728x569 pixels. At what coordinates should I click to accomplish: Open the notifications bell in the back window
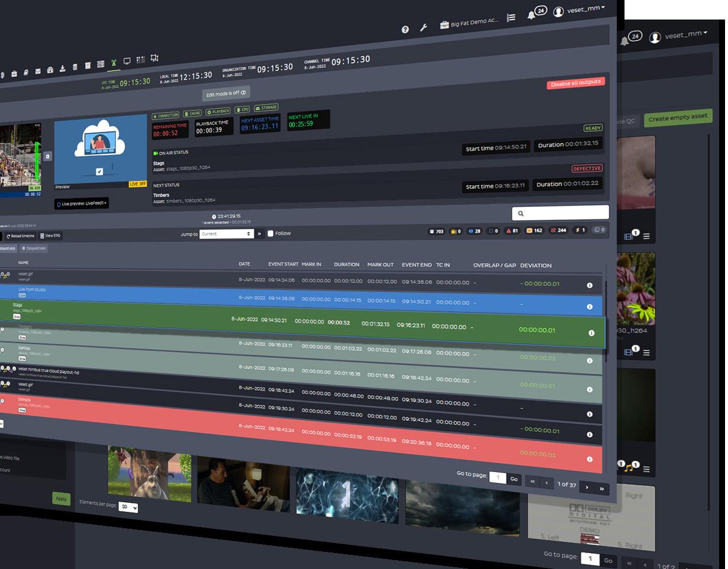[625, 40]
